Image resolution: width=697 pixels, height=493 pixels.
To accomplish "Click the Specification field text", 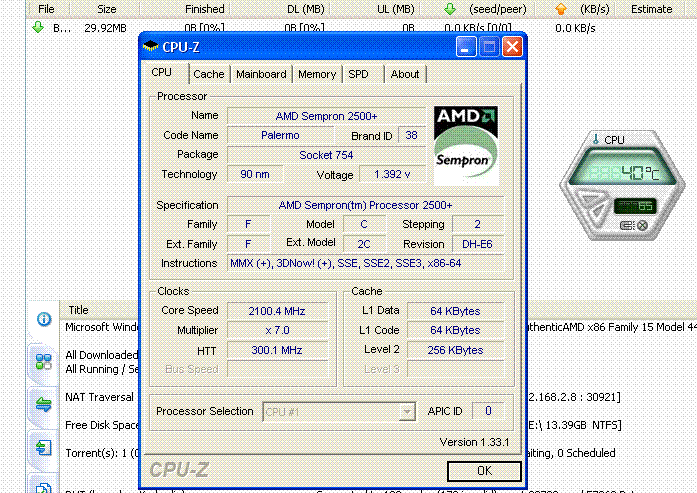I will pos(365,205).
